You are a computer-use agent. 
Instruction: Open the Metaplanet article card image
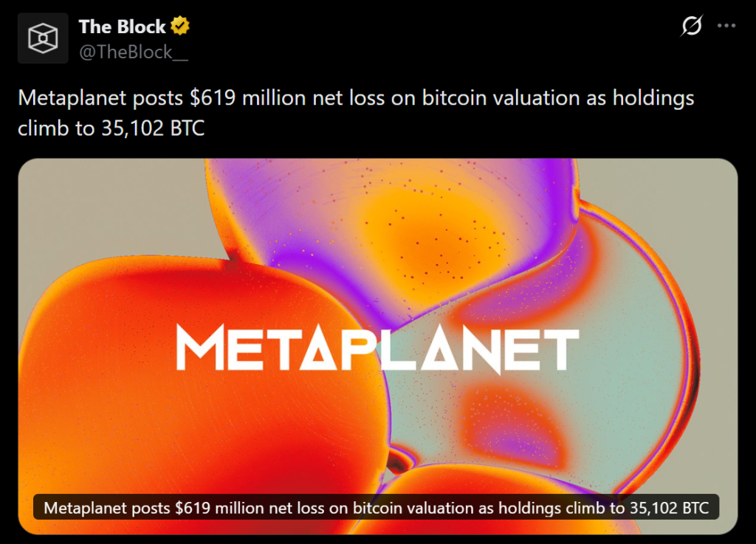tap(377, 280)
